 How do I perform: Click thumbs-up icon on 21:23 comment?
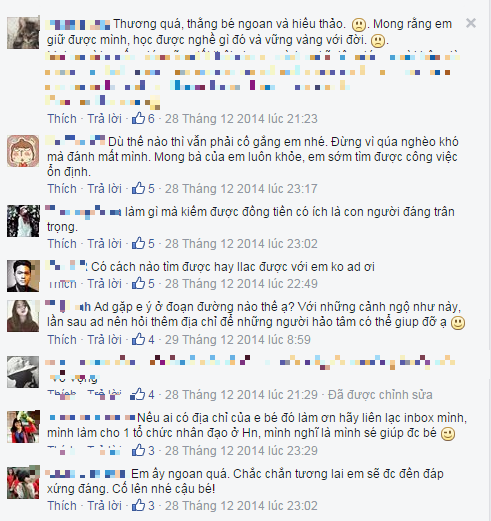click(x=138, y=118)
